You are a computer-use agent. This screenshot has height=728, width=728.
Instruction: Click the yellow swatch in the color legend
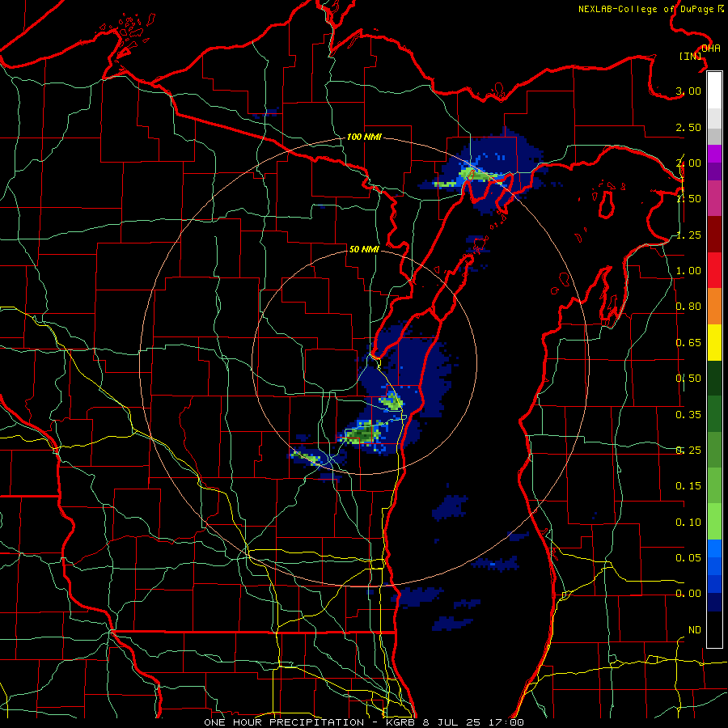714,342
